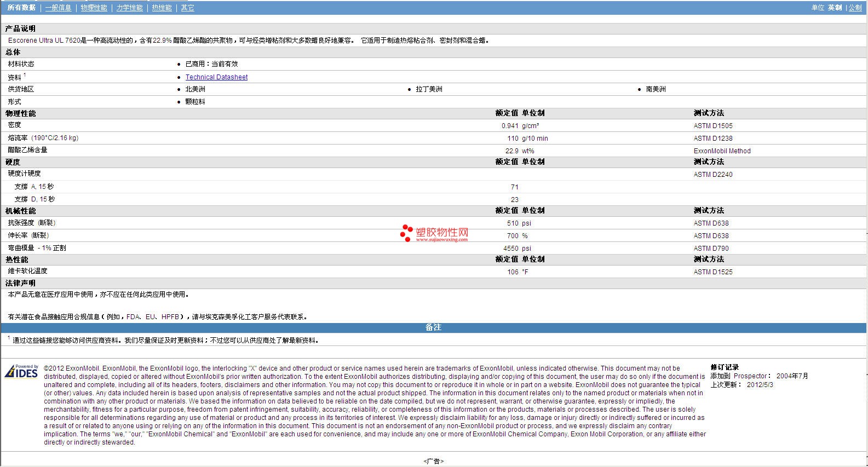This screenshot has width=868, height=467.
Task: Click 已商用：当前有效 status text
Action: (211, 64)
